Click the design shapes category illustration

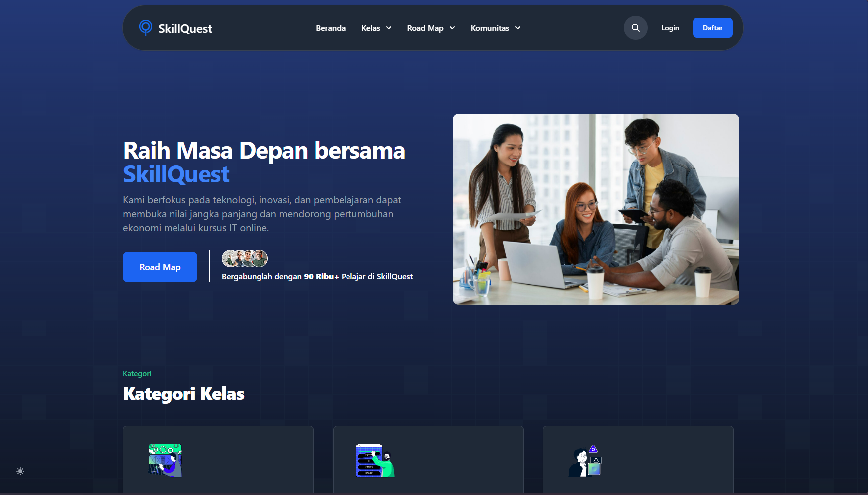(585, 461)
